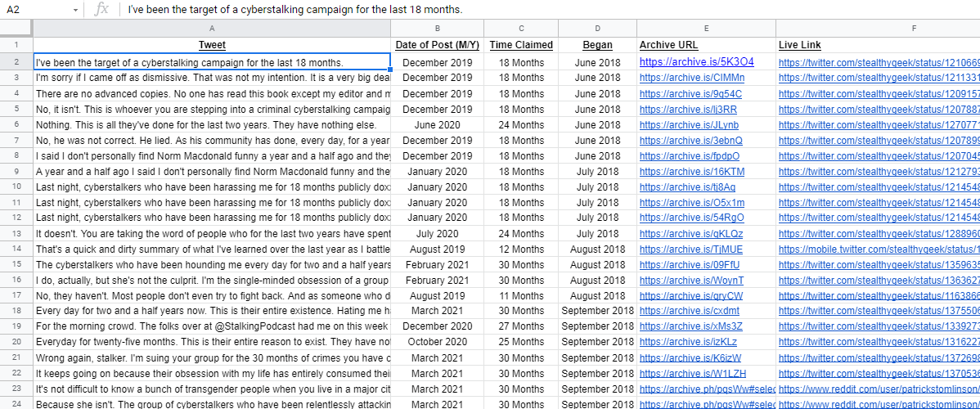
Task: Click "27 Months" time claimed cell
Action: click(521, 326)
